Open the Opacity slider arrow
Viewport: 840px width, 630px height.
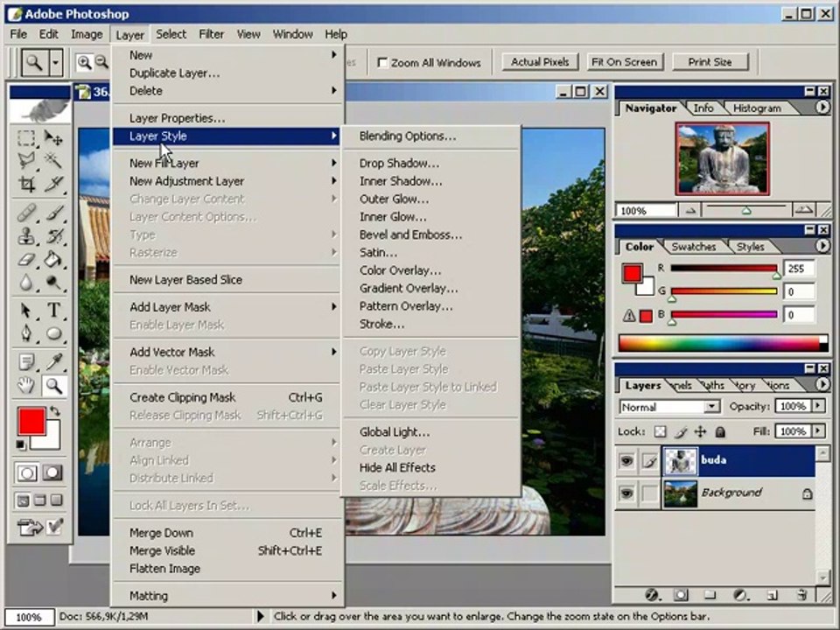tap(818, 407)
